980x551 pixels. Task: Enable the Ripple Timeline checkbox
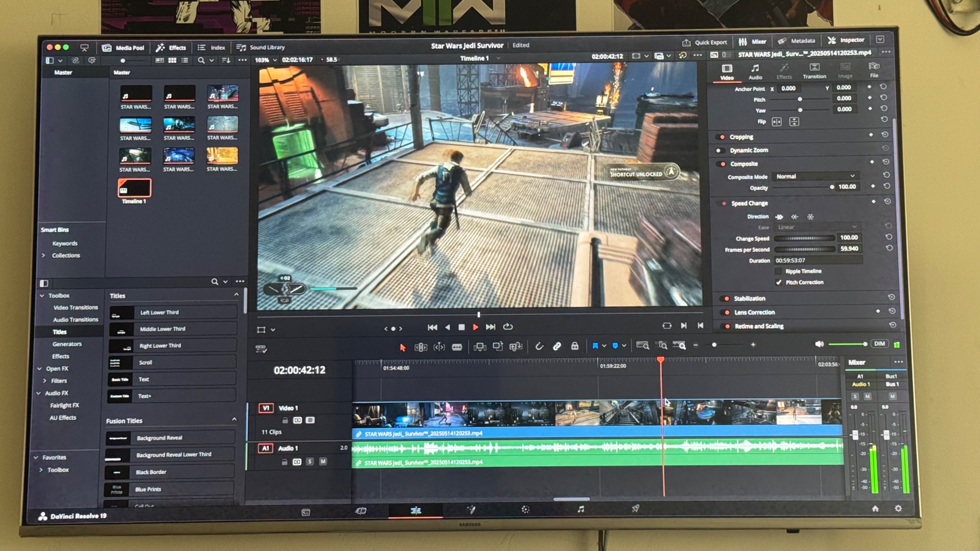[778, 271]
